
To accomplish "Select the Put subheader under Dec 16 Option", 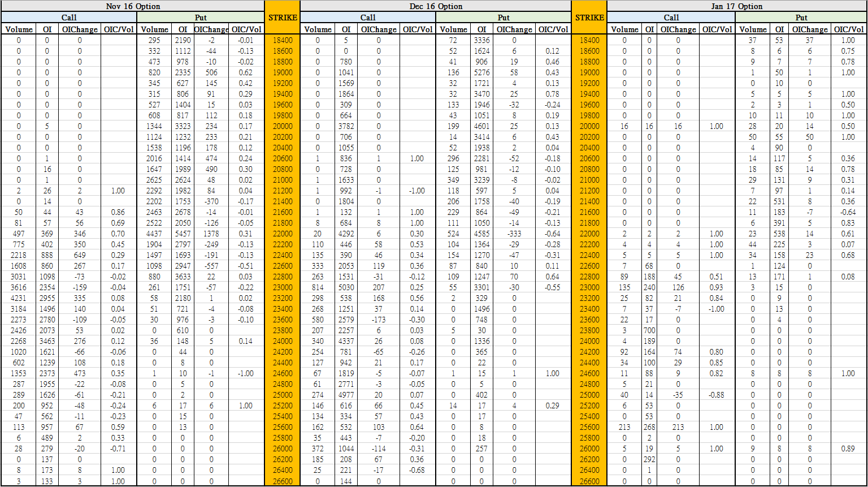I will click(503, 18).
